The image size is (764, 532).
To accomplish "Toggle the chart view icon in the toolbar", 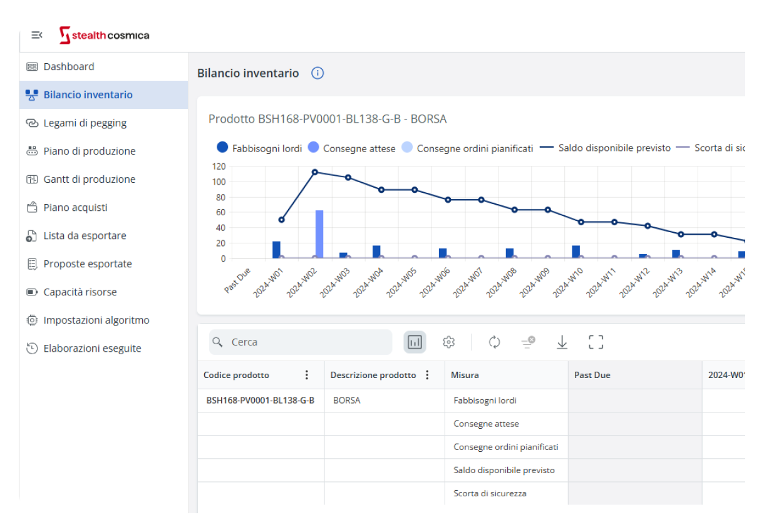I will click(415, 342).
